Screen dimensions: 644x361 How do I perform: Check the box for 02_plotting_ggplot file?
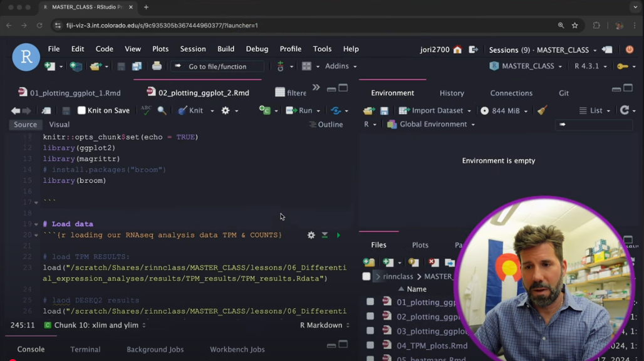(x=370, y=317)
